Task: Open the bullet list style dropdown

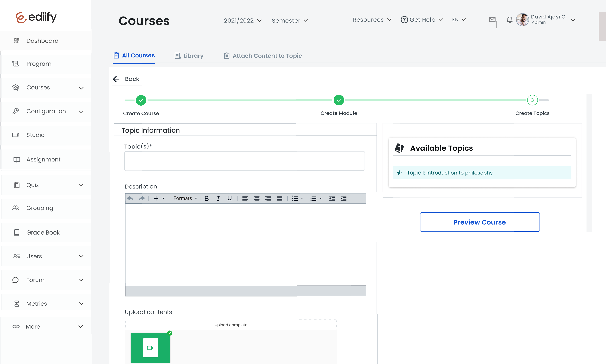Action: pos(321,198)
